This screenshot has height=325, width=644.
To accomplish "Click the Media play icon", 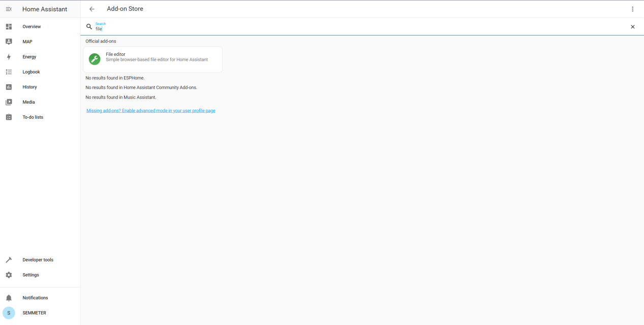I will click(x=9, y=102).
